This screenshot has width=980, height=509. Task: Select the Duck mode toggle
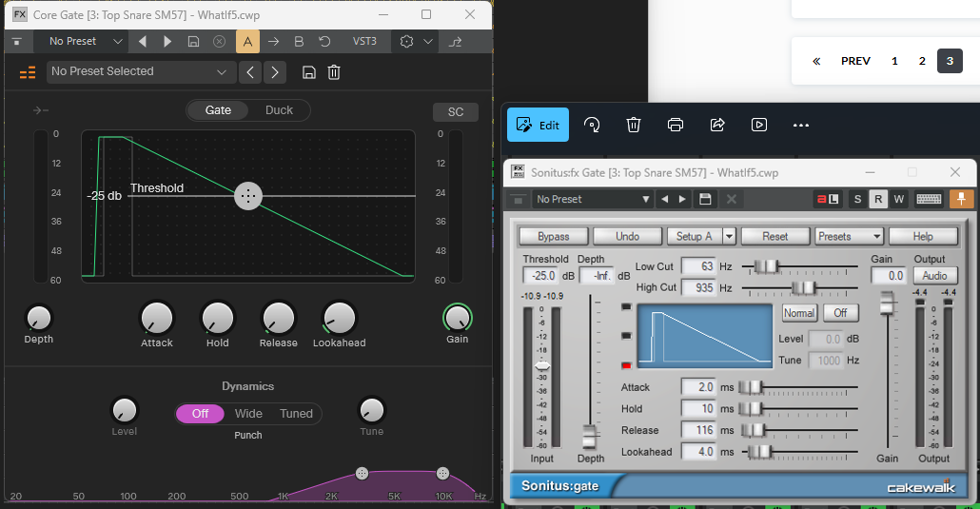coord(279,110)
